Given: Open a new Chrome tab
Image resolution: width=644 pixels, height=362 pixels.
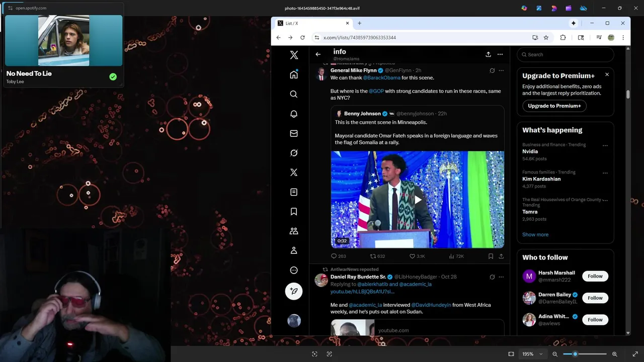Looking at the screenshot, I should (359, 23).
